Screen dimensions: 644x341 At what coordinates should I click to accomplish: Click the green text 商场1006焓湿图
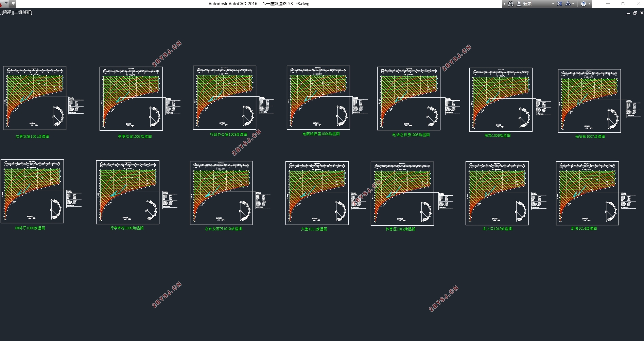(x=498, y=135)
